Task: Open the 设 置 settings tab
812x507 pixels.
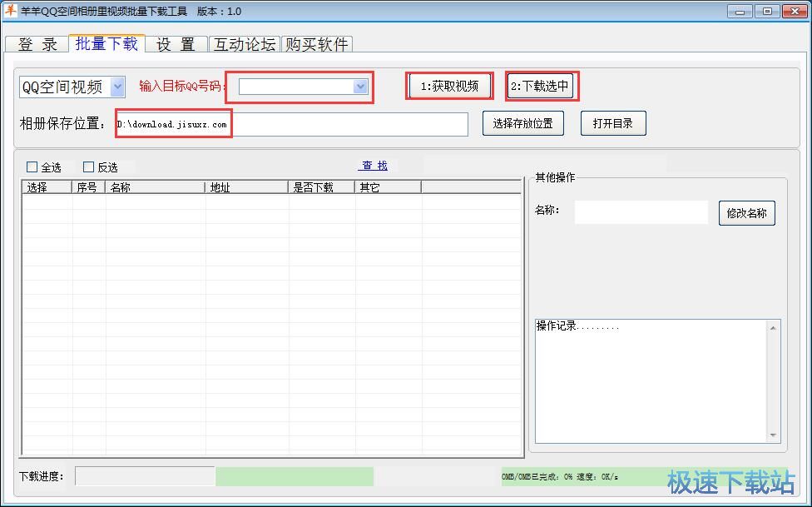Action: (175, 44)
